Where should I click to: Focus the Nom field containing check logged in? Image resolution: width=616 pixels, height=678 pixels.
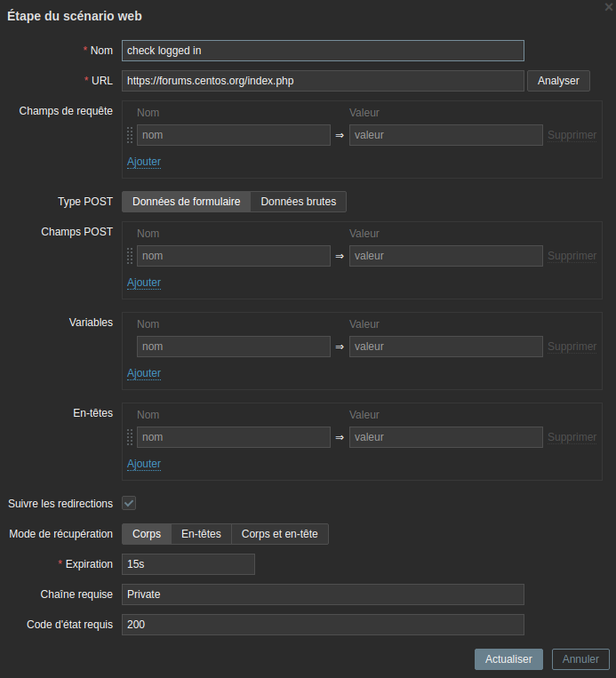[x=323, y=51]
